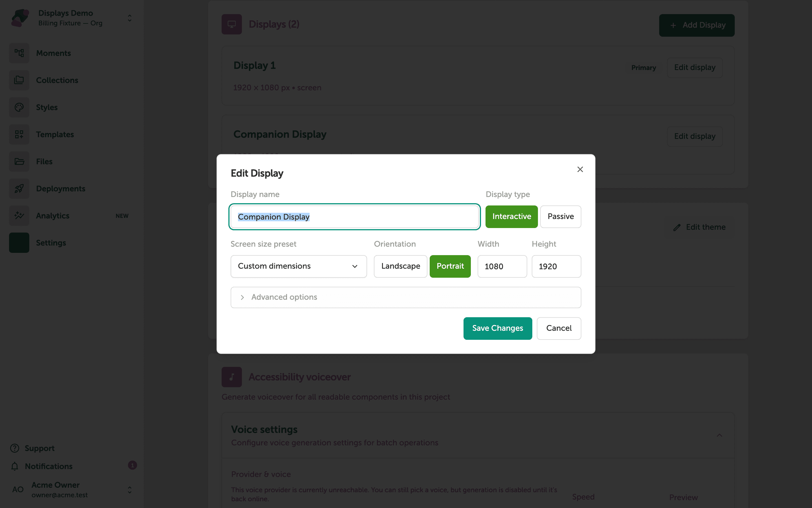Select Portrait orientation

click(x=450, y=266)
